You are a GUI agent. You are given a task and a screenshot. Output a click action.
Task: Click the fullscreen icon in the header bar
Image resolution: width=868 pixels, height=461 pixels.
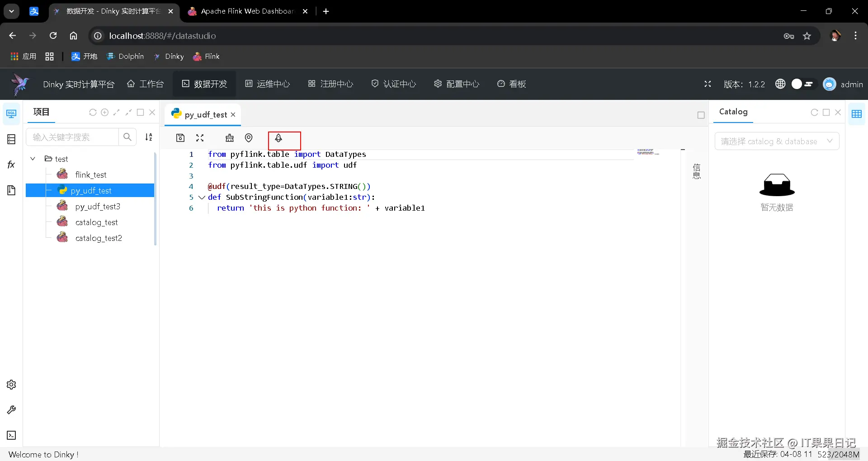point(708,84)
